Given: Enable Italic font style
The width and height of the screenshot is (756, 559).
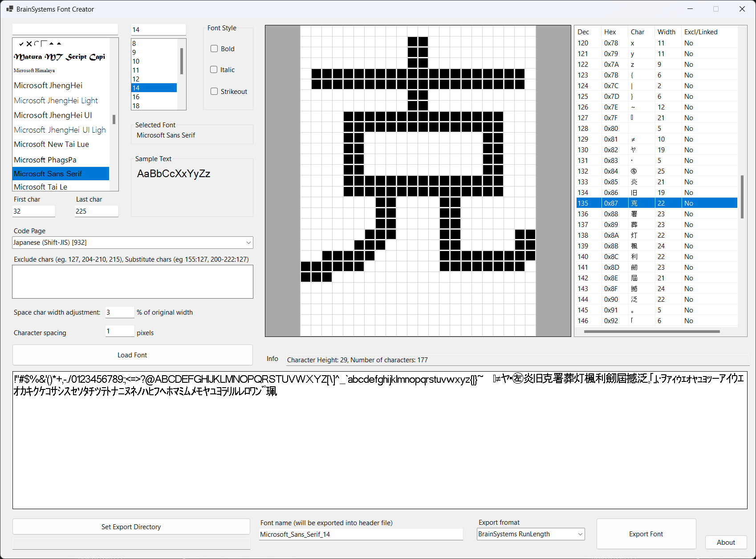Looking at the screenshot, I should pyautogui.click(x=214, y=69).
